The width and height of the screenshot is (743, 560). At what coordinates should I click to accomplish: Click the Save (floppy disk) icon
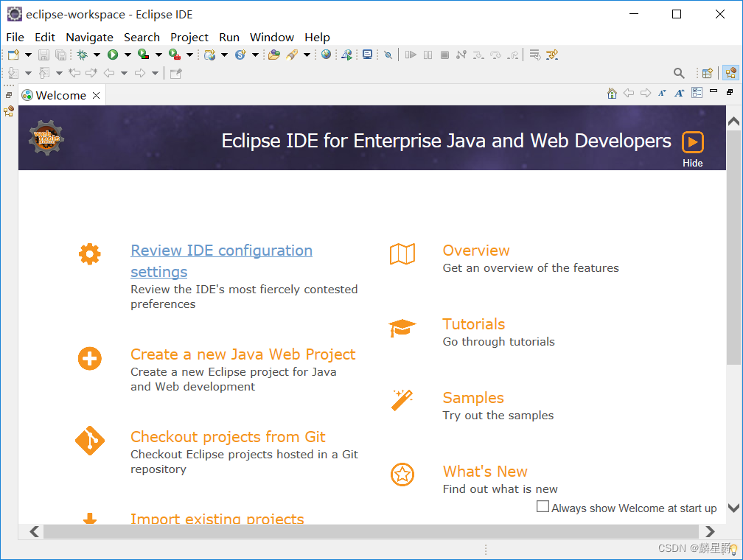43,55
